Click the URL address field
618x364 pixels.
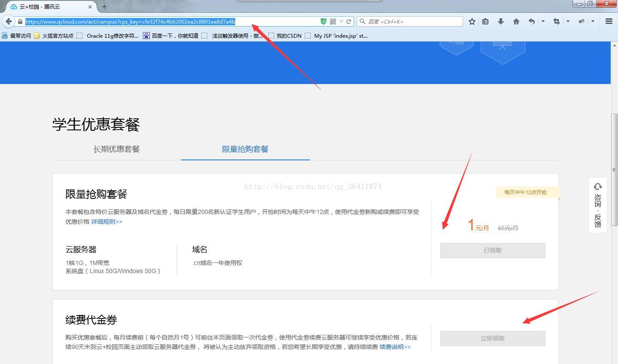pyautogui.click(x=172, y=21)
